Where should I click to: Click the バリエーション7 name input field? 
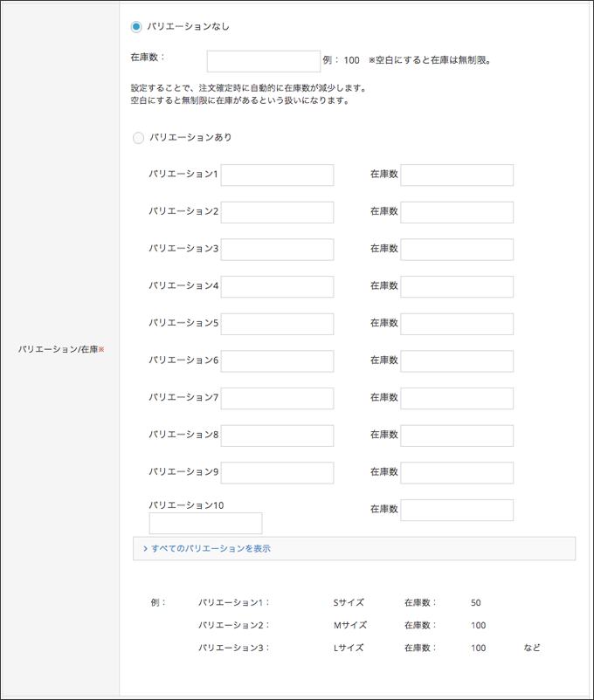tap(277, 398)
